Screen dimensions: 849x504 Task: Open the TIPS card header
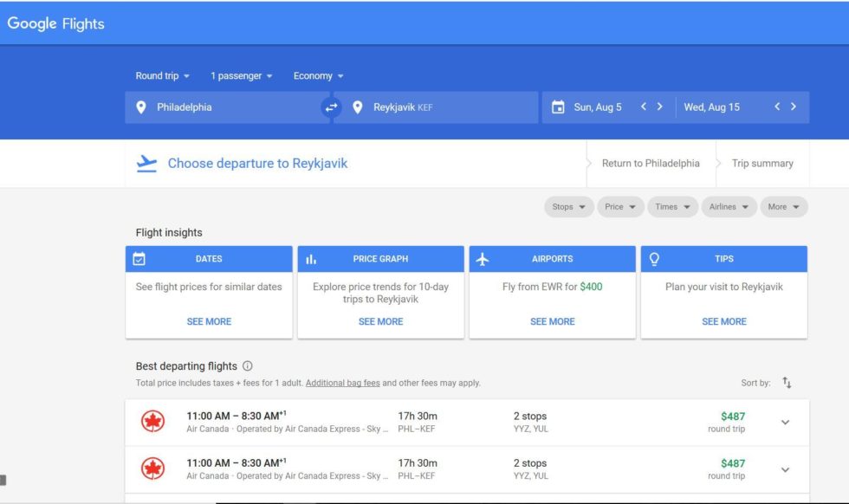tap(724, 259)
